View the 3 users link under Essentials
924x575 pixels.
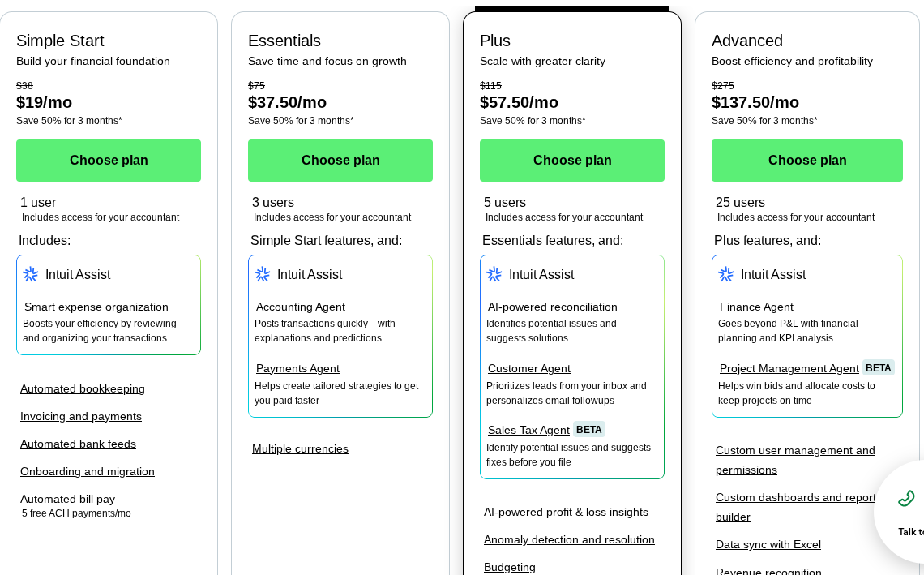click(273, 202)
